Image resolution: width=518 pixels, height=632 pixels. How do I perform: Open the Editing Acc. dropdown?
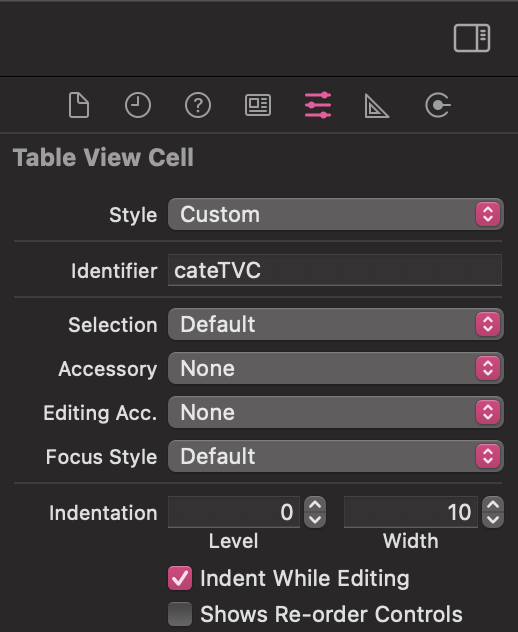coord(335,412)
